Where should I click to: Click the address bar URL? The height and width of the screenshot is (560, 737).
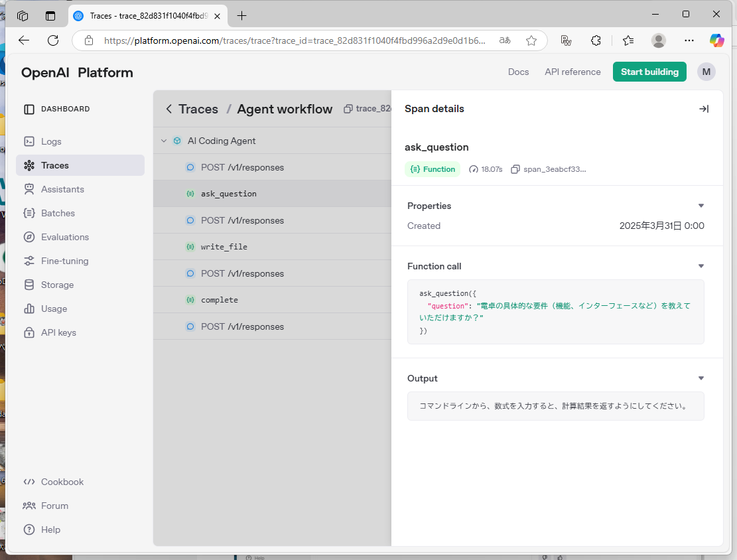295,40
